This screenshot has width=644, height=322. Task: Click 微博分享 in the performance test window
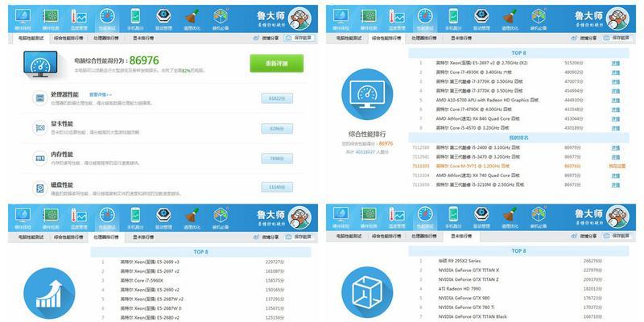point(266,38)
